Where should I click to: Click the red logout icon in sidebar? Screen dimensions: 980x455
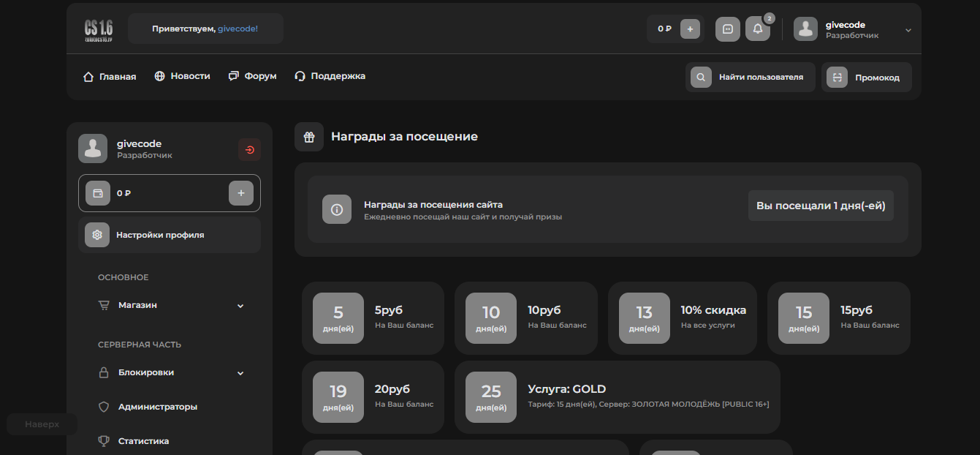(x=249, y=150)
